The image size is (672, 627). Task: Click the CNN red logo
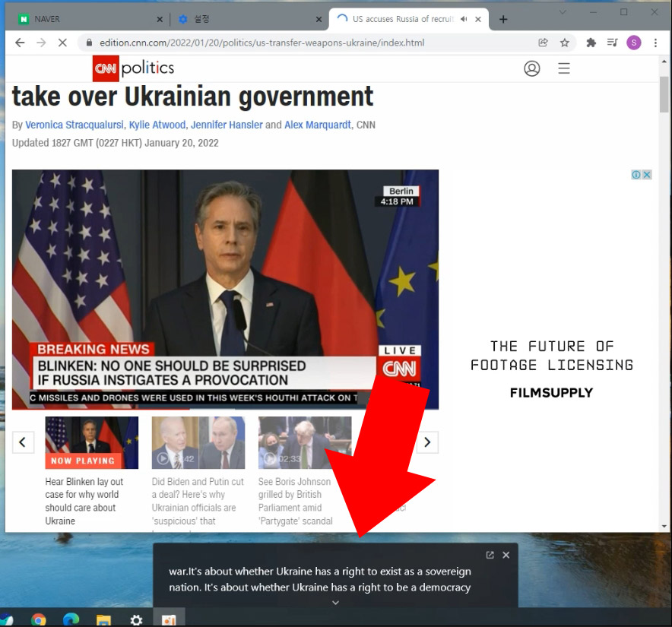point(106,68)
